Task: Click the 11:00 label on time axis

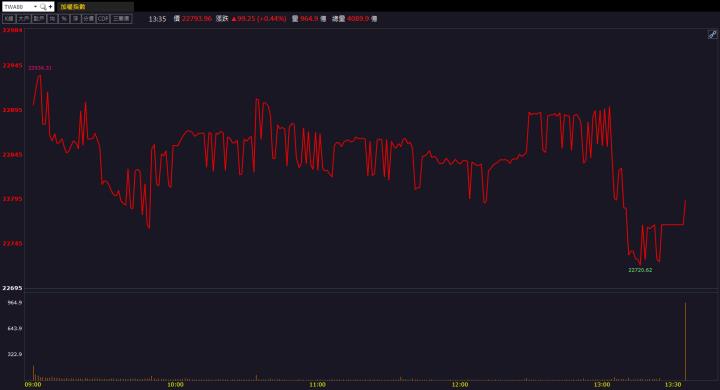Action: tap(317, 385)
